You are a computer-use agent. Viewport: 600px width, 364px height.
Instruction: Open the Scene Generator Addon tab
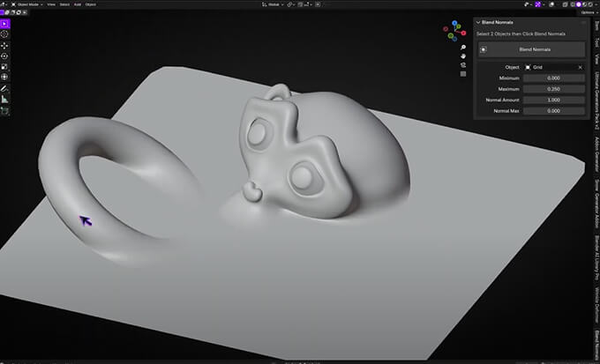click(x=596, y=204)
